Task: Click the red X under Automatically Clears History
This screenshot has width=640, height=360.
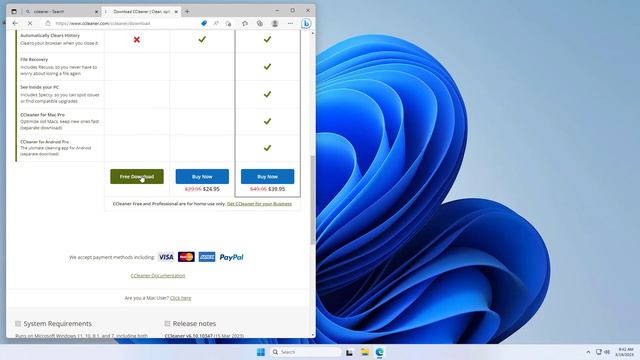Action: [x=137, y=40]
